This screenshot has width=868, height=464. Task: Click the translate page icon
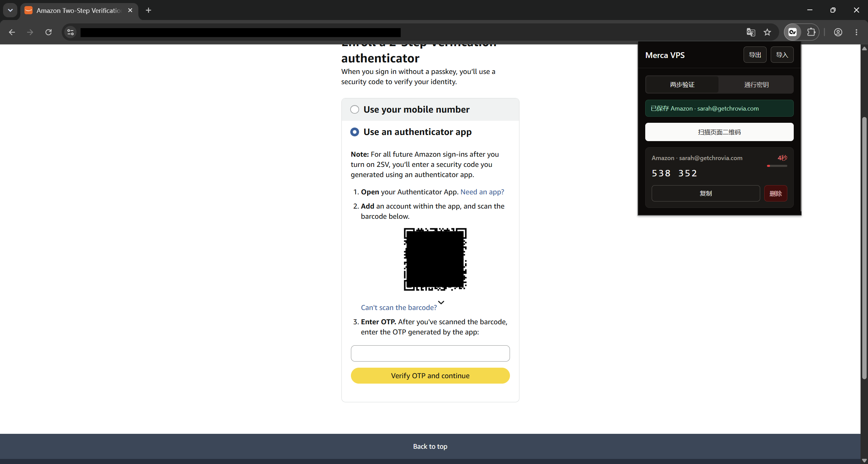751,32
